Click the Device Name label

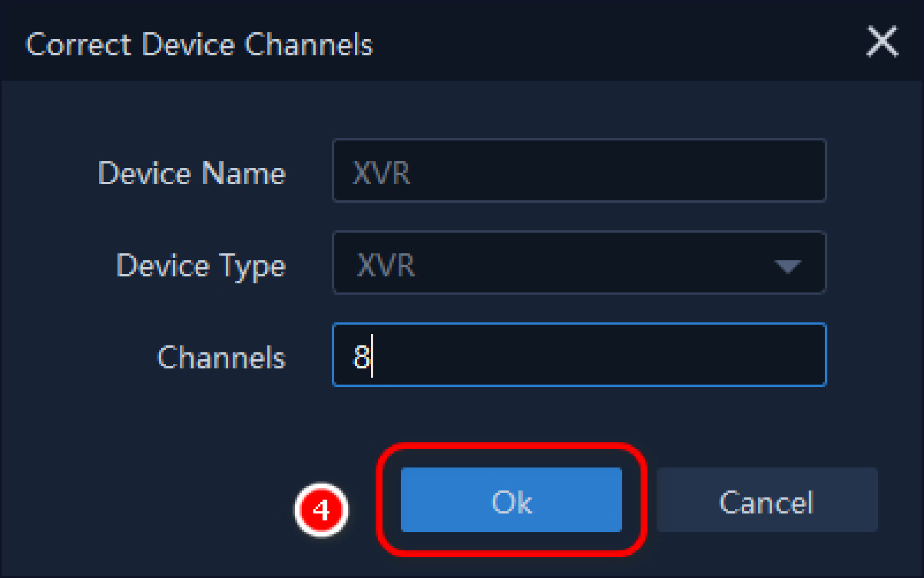pyautogui.click(x=192, y=174)
